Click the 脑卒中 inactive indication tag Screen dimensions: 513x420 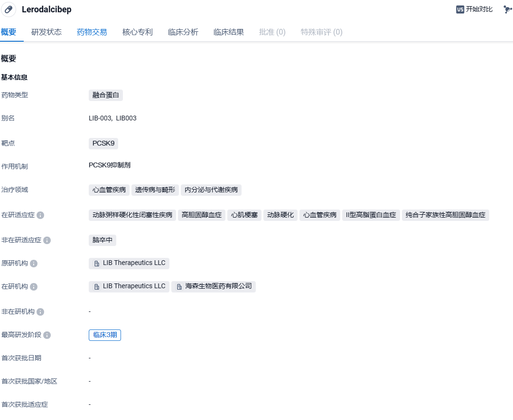(103, 240)
